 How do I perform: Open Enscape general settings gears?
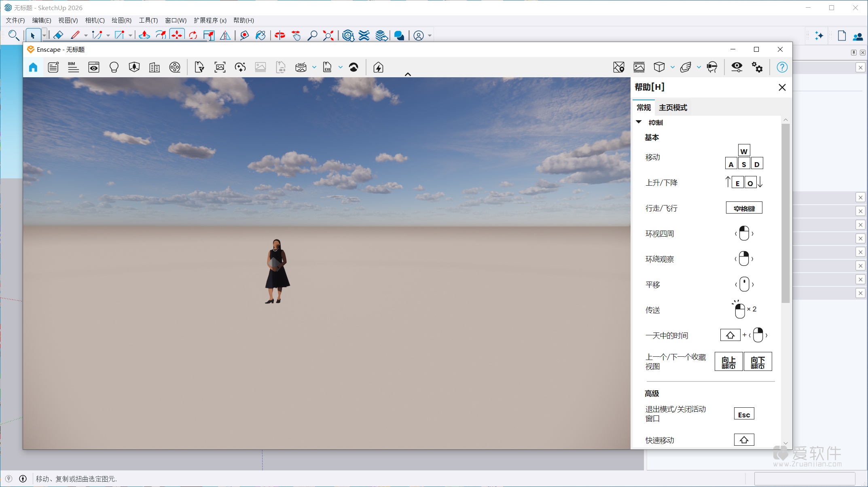click(x=758, y=67)
